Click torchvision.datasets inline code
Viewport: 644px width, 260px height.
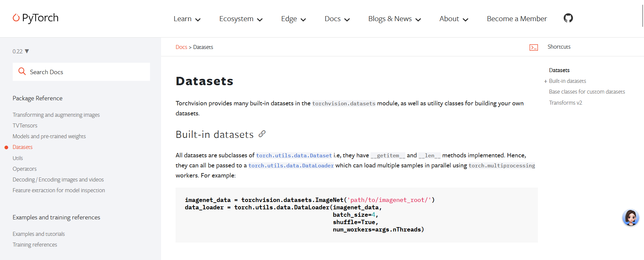(344, 103)
